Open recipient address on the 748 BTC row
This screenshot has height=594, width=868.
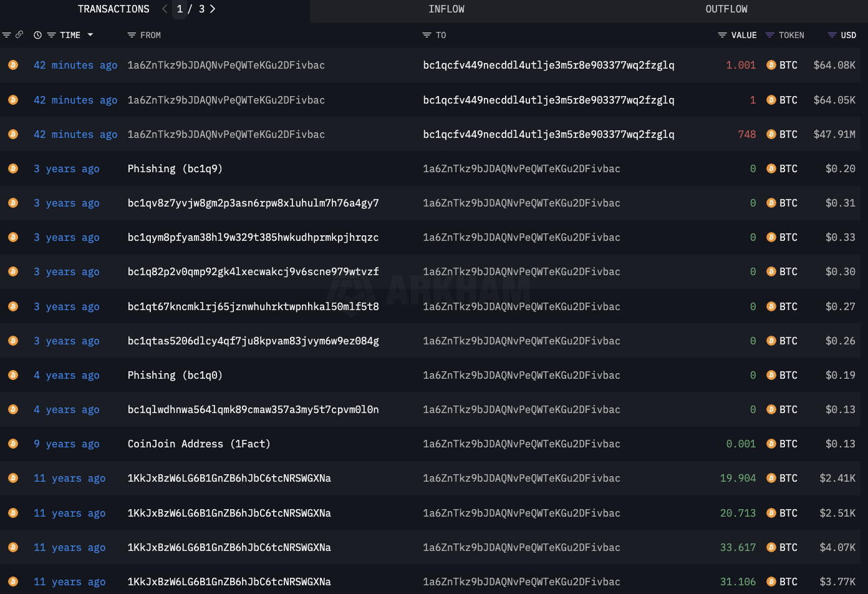pos(549,134)
